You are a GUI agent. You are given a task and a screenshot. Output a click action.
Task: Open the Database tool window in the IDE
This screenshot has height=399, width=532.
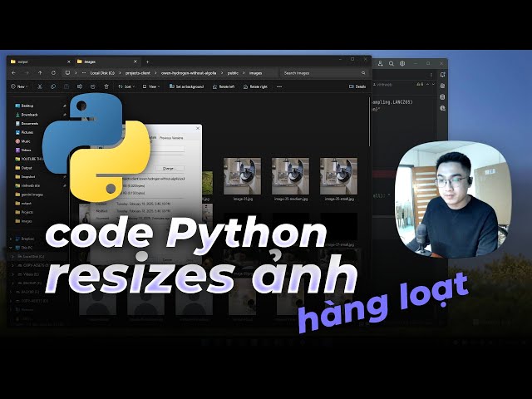(442, 97)
